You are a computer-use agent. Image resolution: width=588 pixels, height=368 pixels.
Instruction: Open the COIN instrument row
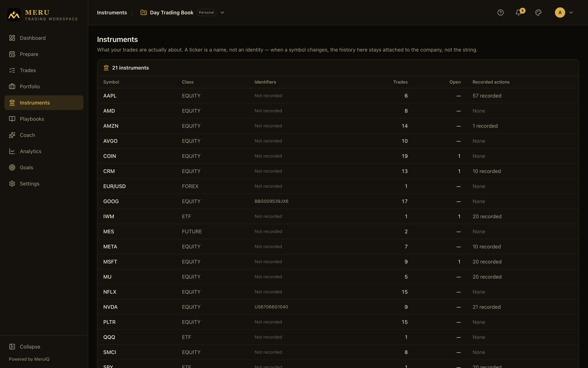pos(338,156)
